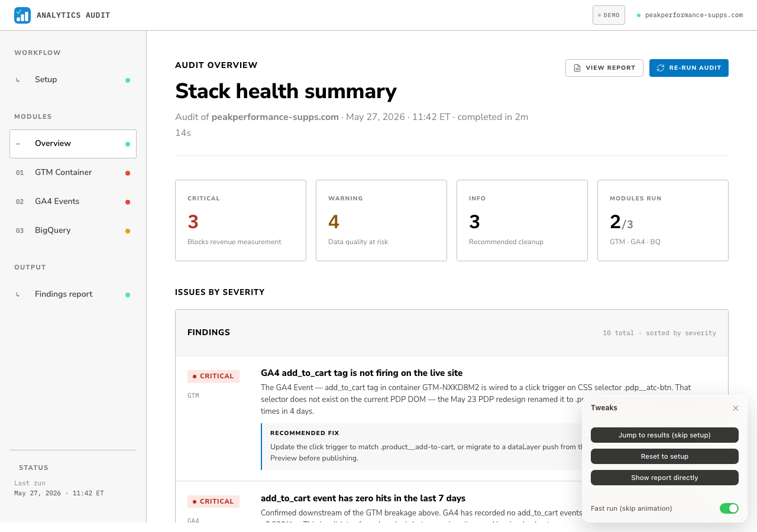Click the Issues by Severity heading
The image size is (757, 532).
[x=220, y=292]
